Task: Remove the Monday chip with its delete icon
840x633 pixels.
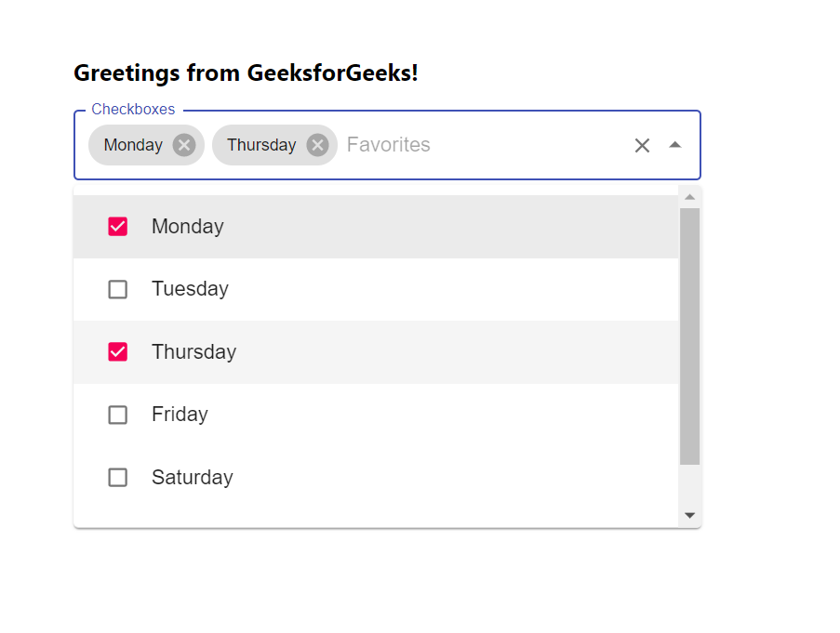Action: [184, 145]
